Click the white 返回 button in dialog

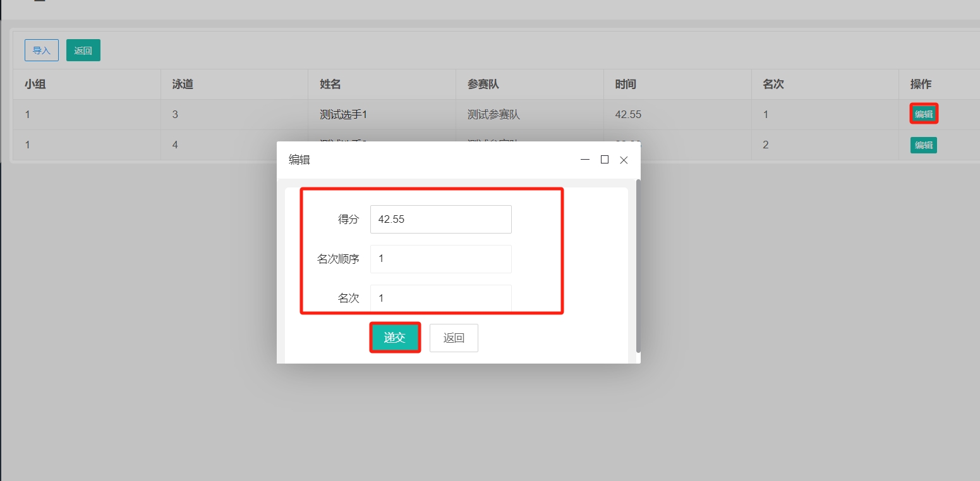tap(454, 338)
